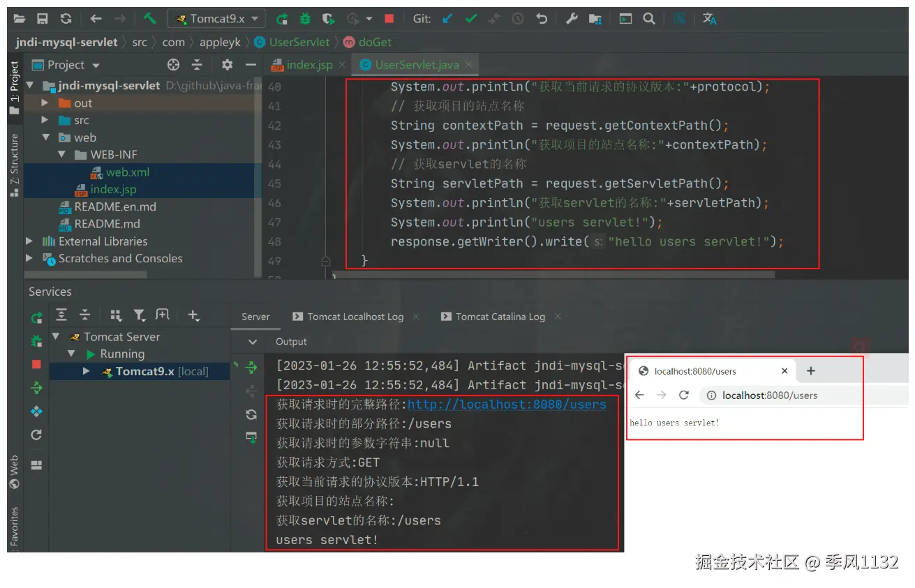Switch to the Server tab in Services
The height and width of the screenshot is (588, 915).
[255, 317]
